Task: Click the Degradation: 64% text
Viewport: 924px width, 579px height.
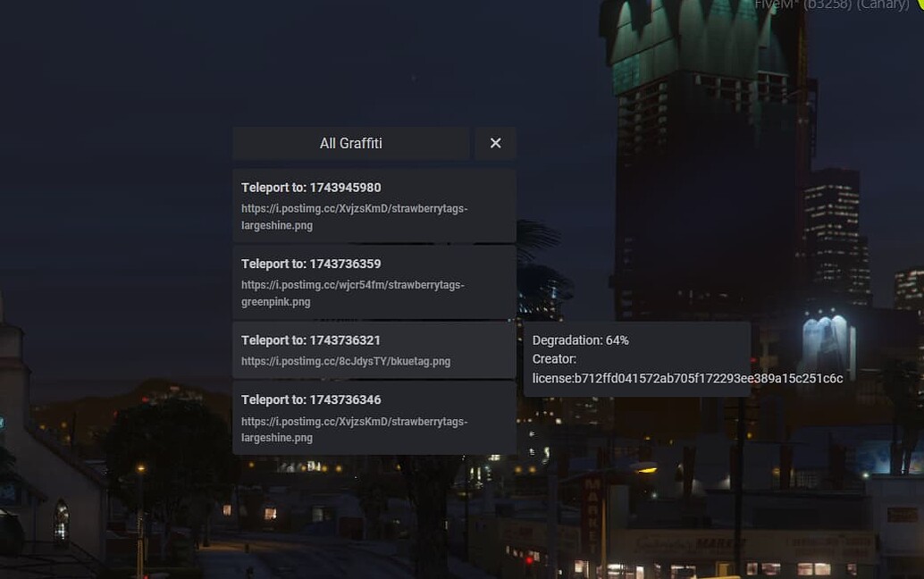Action: click(x=581, y=340)
